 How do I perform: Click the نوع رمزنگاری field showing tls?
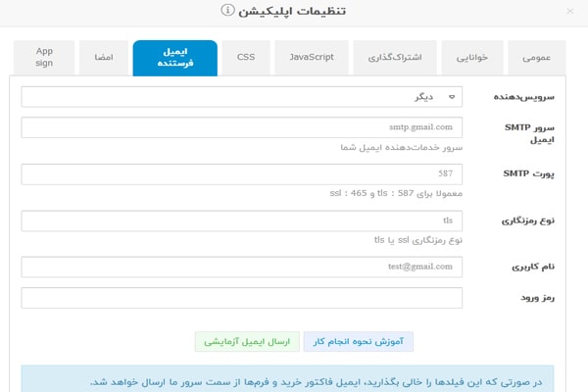tap(242, 220)
